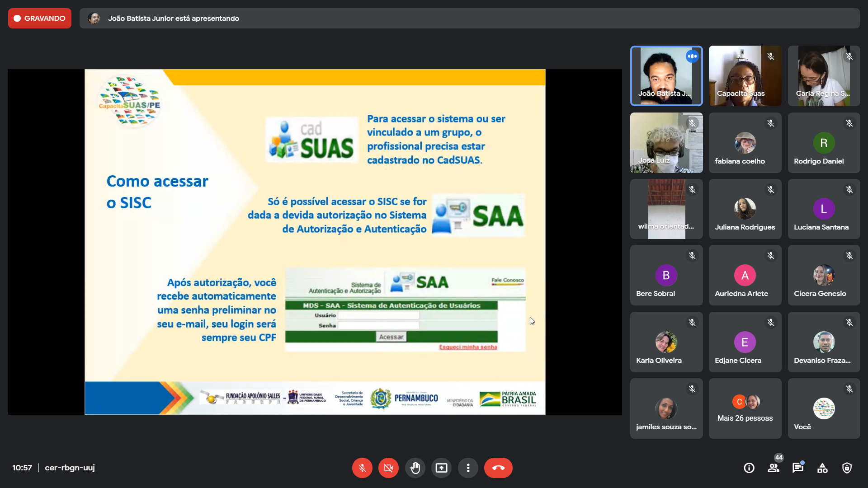
Task: Click the meeting code cer-rbgn-uuj
Action: point(70,468)
